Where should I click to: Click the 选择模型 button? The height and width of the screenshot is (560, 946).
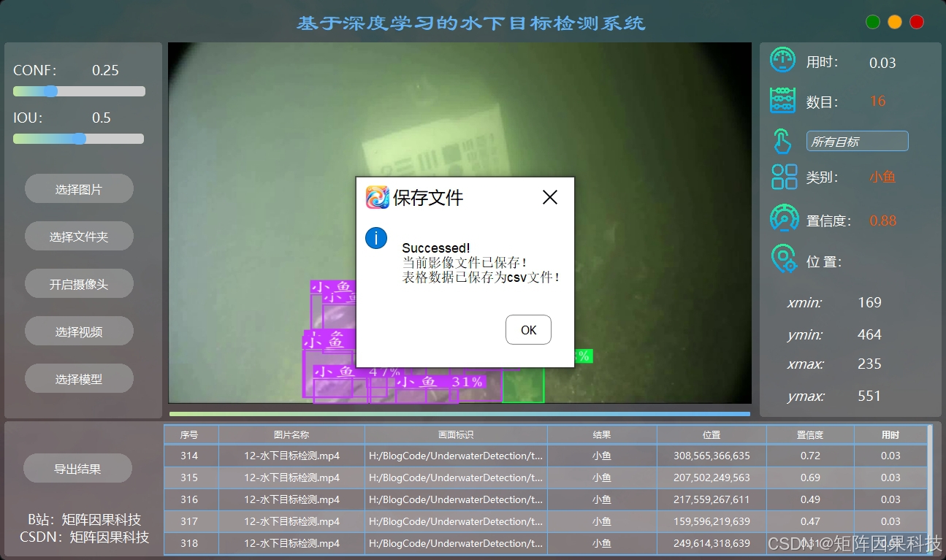tap(79, 379)
